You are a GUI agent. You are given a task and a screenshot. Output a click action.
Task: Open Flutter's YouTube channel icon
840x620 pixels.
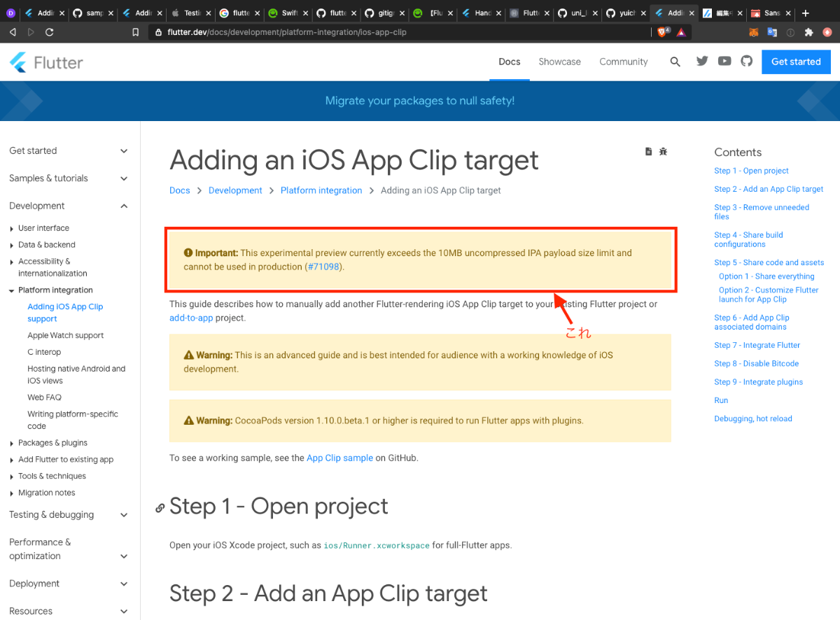click(x=724, y=62)
